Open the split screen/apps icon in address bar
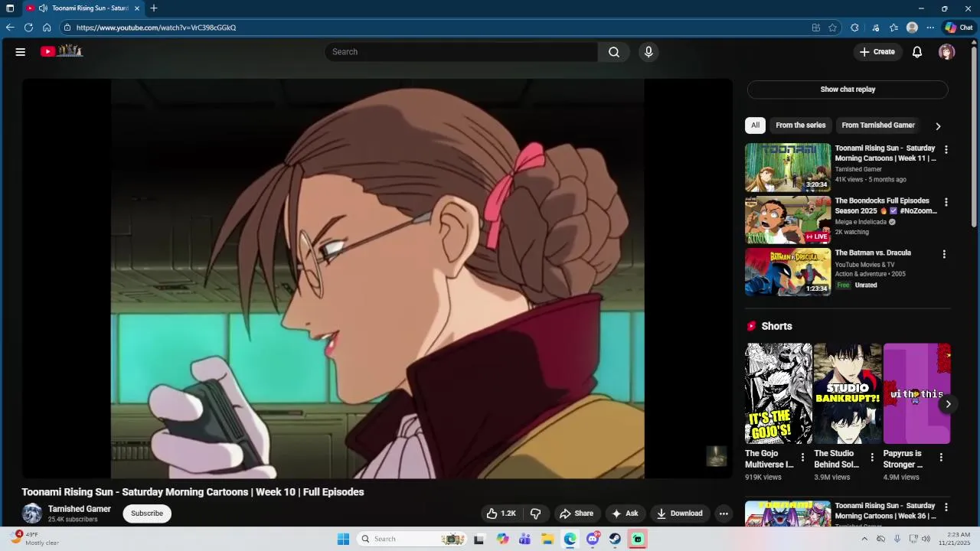The height and width of the screenshot is (551, 980). [x=816, y=28]
